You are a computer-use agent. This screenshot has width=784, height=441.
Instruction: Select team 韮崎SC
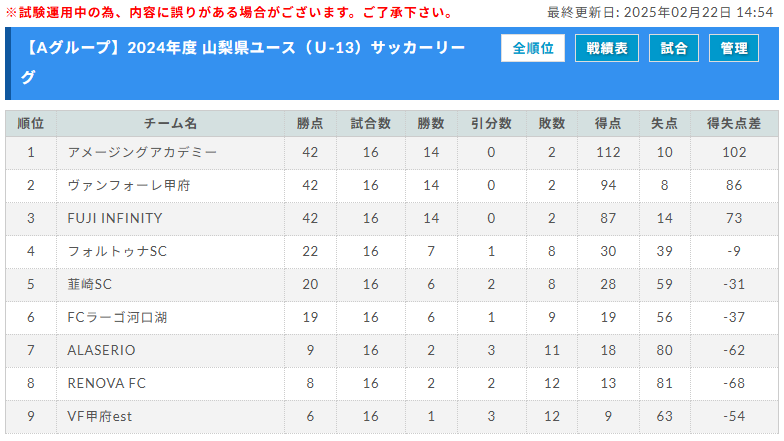90,284
